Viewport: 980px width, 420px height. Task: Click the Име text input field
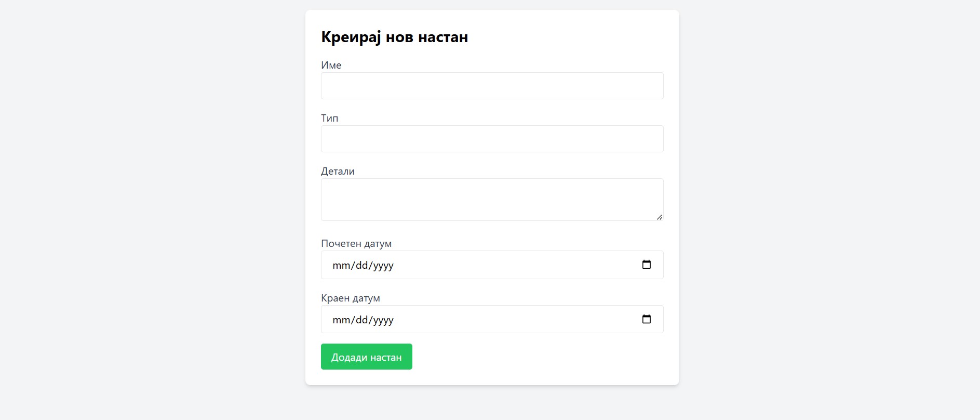point(492,86)
